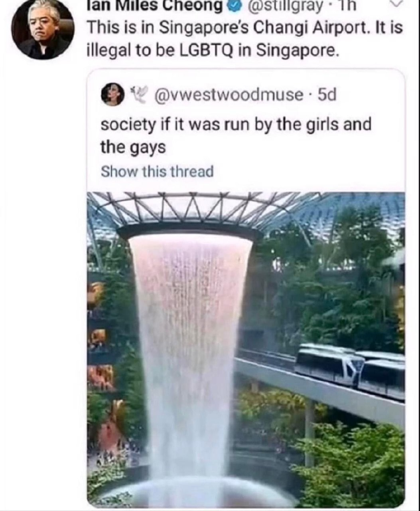Click the words 'the gays' in quoted tweet
Image resolution: width=420 pixels, height=511 pixels.
[x=132, y=148]
